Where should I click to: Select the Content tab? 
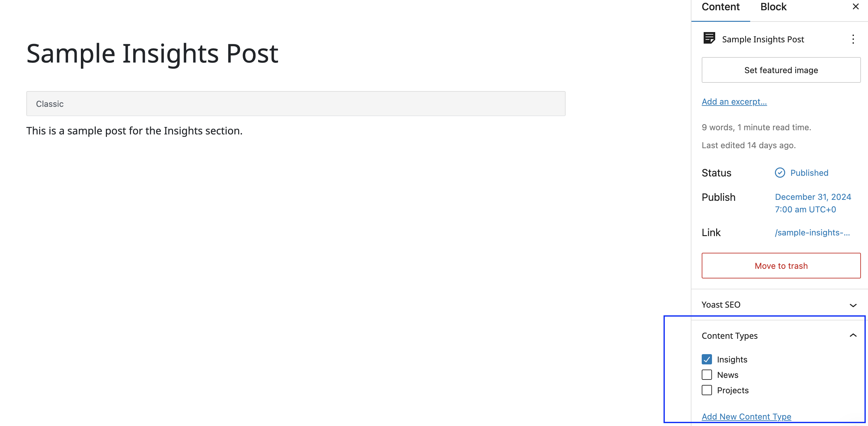pyautogui.click(x=720, y=7)
